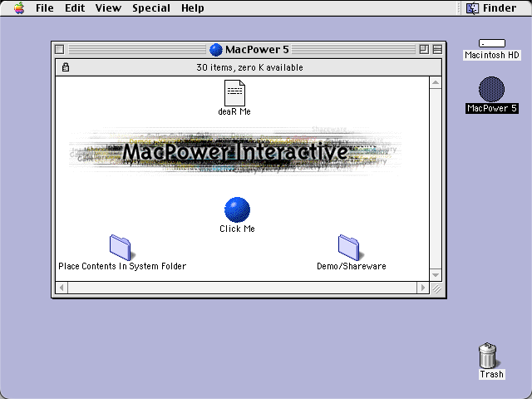Click the 'Trash' label text
Viewport: 532px width, 399px height.
(x=491, y=374)
